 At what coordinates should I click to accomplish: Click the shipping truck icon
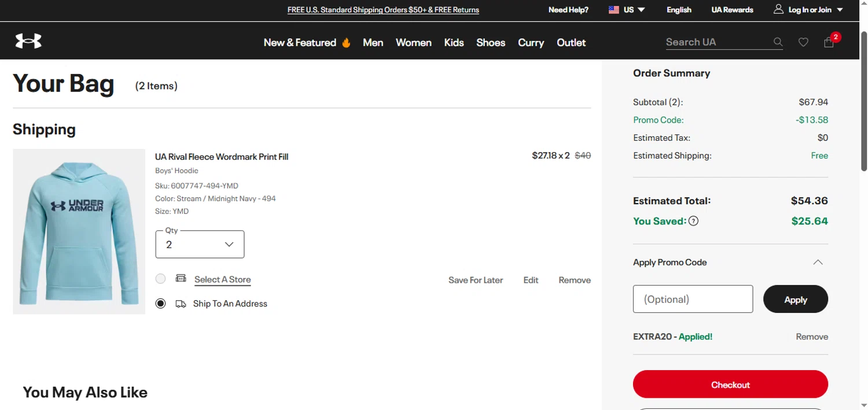181,304
